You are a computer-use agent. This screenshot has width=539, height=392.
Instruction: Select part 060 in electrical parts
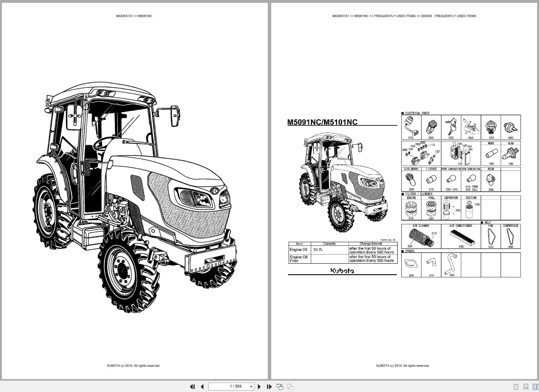point(511,127)
